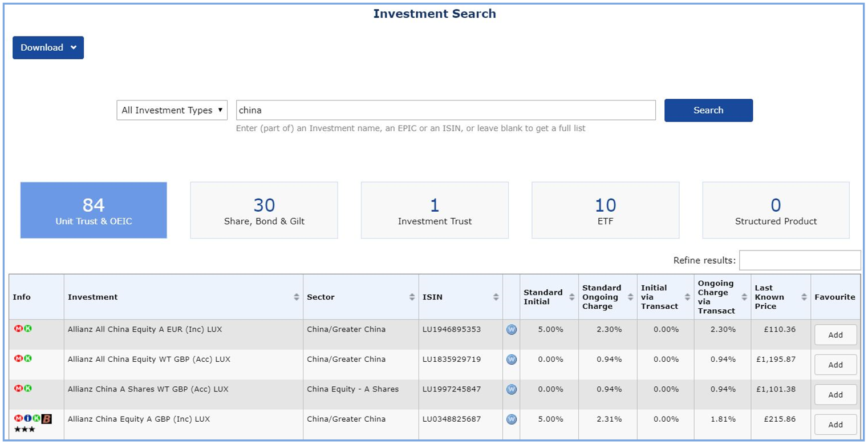
Task: Click blue info icon for Allianz China Equity A GBP
Action: click(x=28, y=419)
